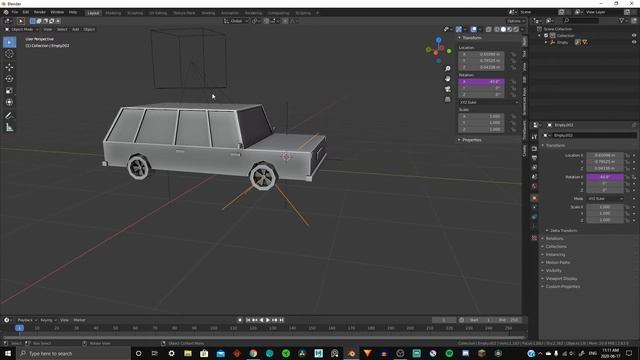Select the Scale tool

pyautogui.click(x=9, y=91)
